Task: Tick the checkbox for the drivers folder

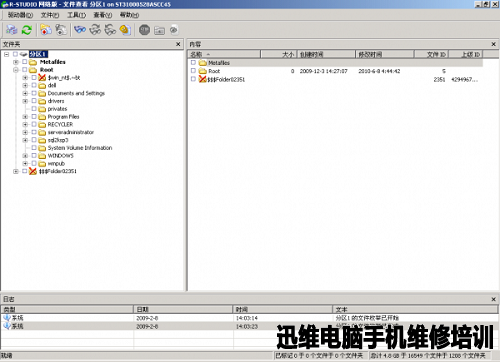Action: coord(34,101)
